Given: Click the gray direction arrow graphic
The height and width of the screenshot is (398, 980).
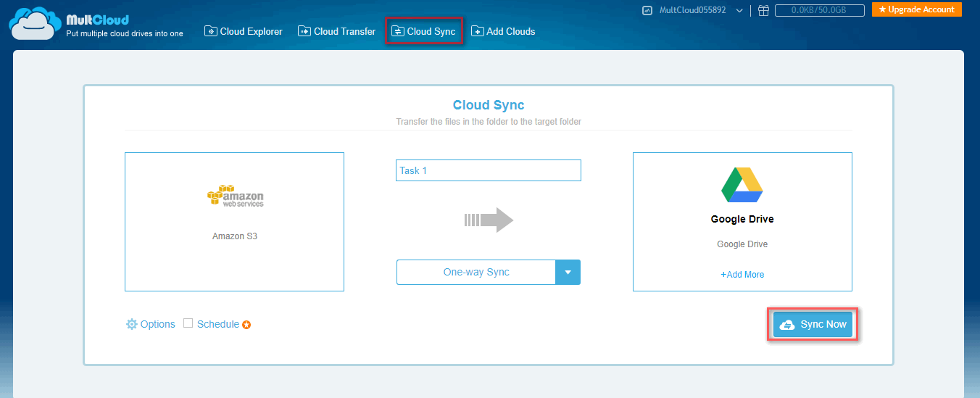Looking at the screenshot, I should [x=489, y=220].
